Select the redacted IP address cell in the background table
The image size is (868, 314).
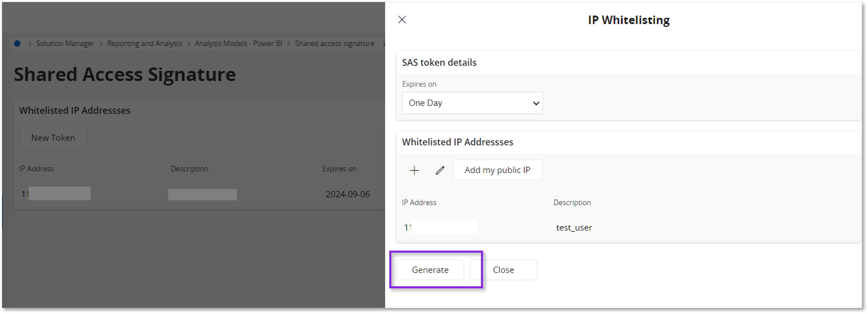tap(56, 194)
